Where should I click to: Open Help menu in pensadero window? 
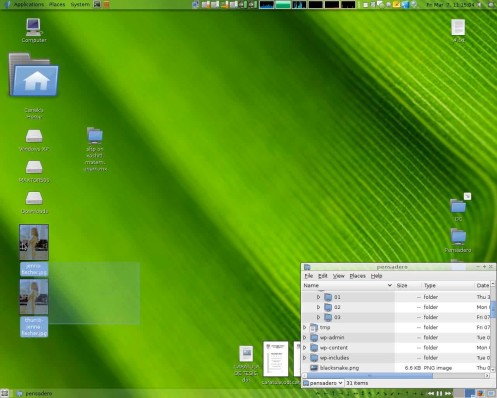click(x=376, y=276)
